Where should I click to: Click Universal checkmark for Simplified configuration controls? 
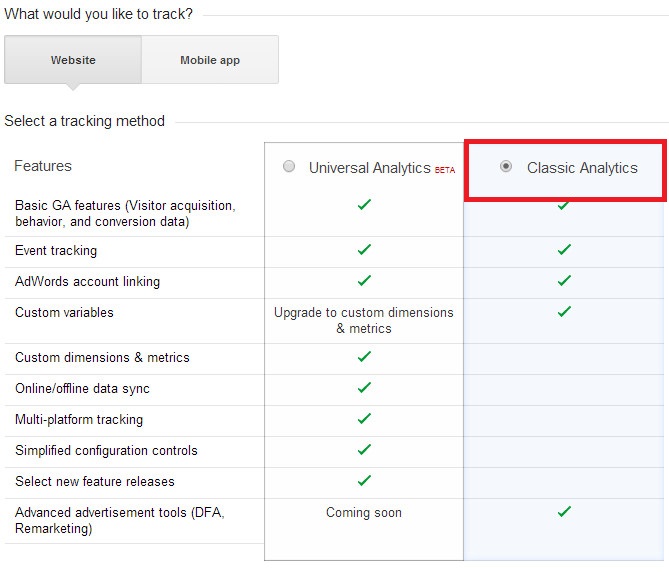[x=364, y=449]
